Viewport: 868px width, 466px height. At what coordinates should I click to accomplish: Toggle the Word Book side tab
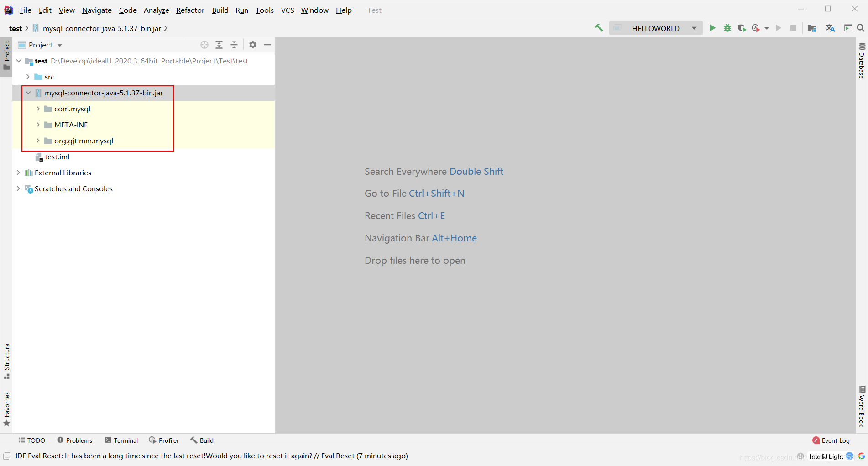[x=862, y=406]
